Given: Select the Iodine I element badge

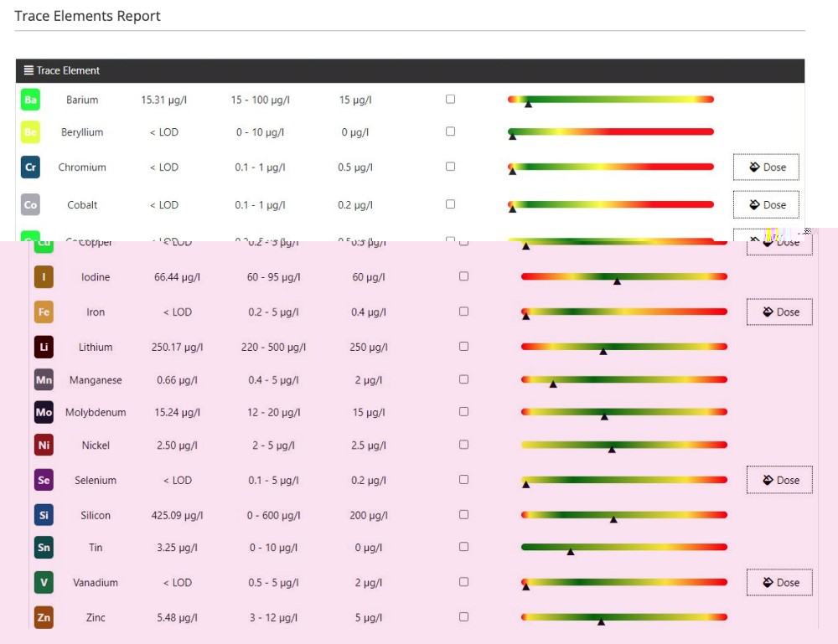Looking at the screenshot, I should click(44, 277).
